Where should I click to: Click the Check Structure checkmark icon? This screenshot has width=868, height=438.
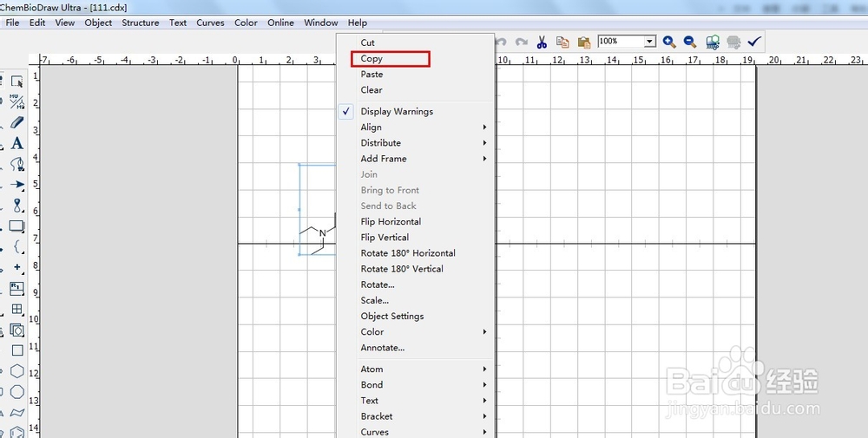coord(754,42)
